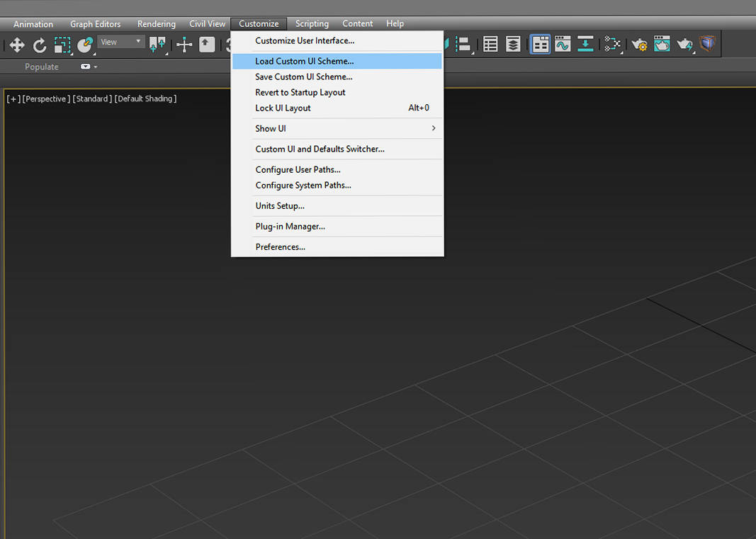Open the Rendered Frame Window icon
The width and height of the screenshot is (756, 539).
(x=662, y=45)
